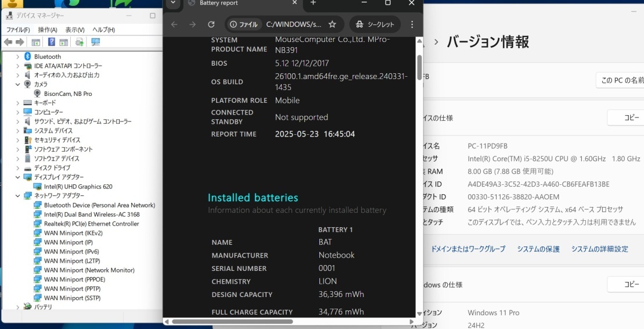The height and width of the screenshot is (329, 644).
Task: Click Battery report horizontal scrollbar thumb
Action: coord(232,321)
